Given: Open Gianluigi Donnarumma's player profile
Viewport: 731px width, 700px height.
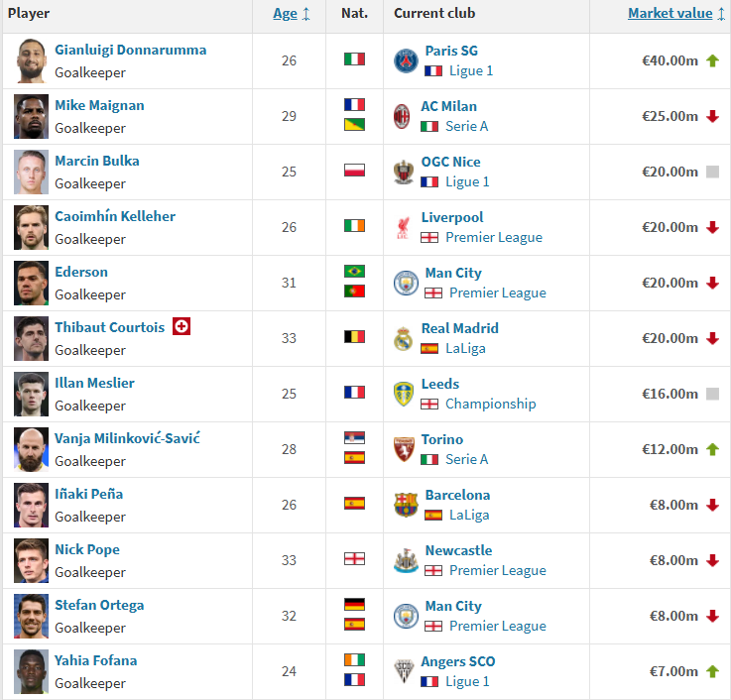Looking at the screenshot, I should pos(131,50).
